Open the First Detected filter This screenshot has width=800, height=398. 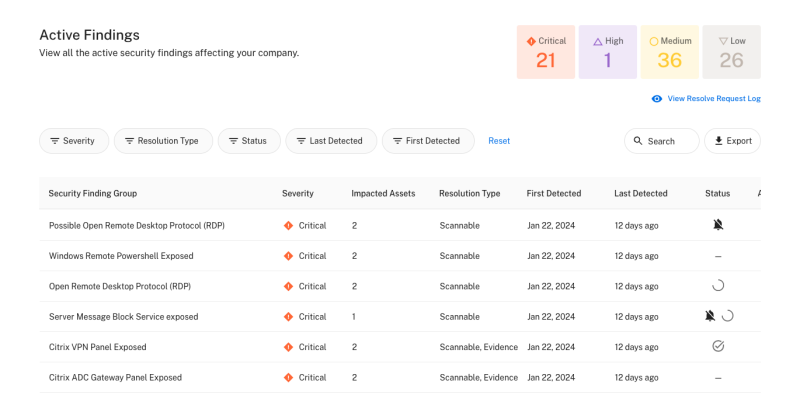click(x=428, y=141)
